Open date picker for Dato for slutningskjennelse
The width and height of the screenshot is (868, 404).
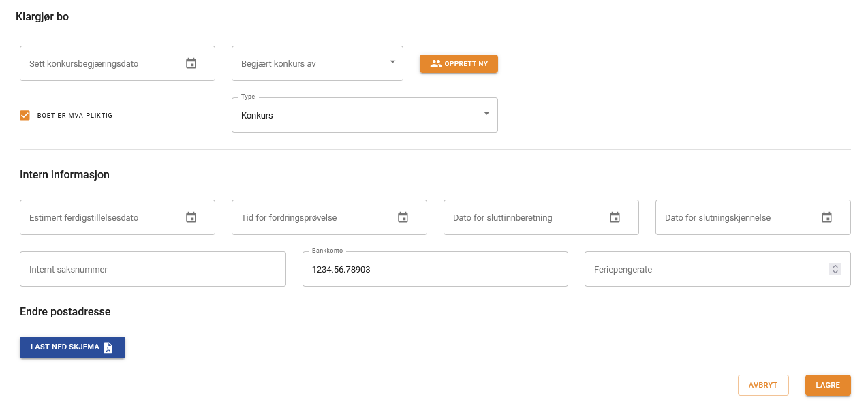(826, 217)
